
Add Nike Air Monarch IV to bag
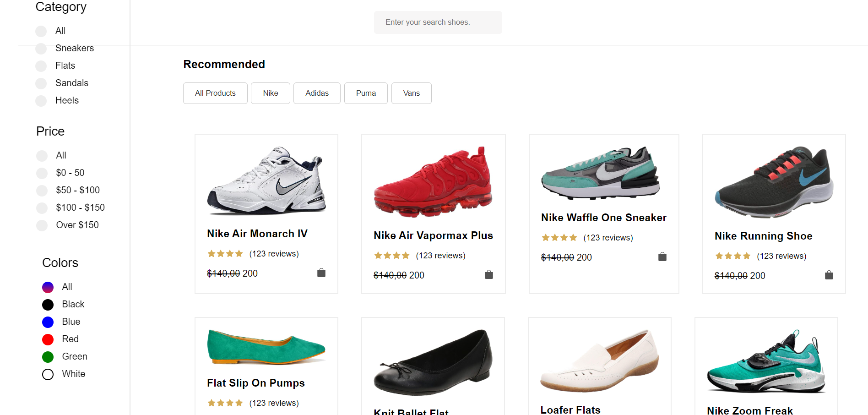tap(321, 273)
